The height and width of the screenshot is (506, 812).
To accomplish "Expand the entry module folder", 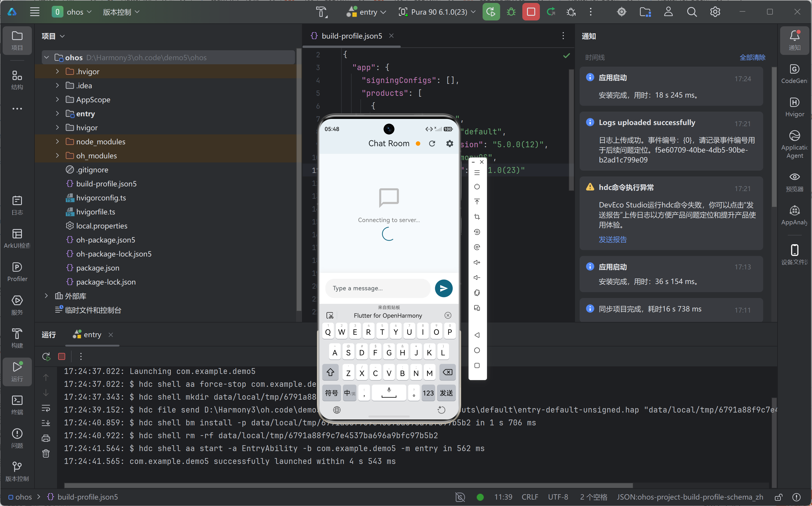I will click(x=57, y=114).
